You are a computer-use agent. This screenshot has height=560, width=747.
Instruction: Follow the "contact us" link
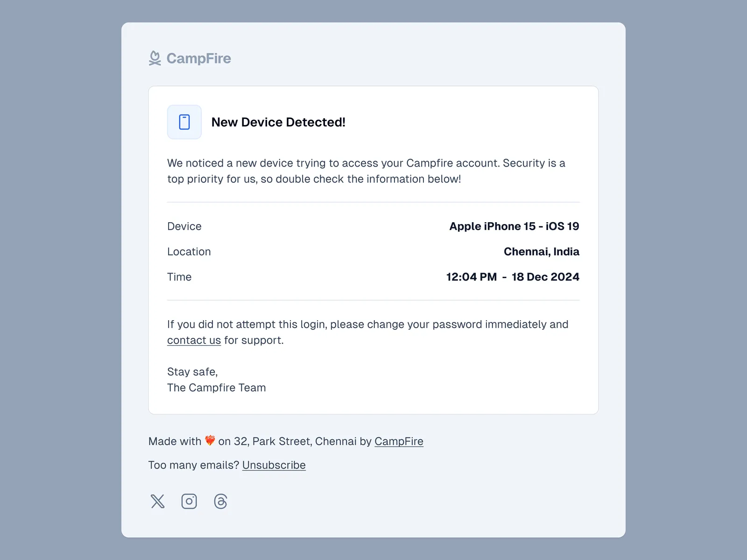tap(194, 340)
